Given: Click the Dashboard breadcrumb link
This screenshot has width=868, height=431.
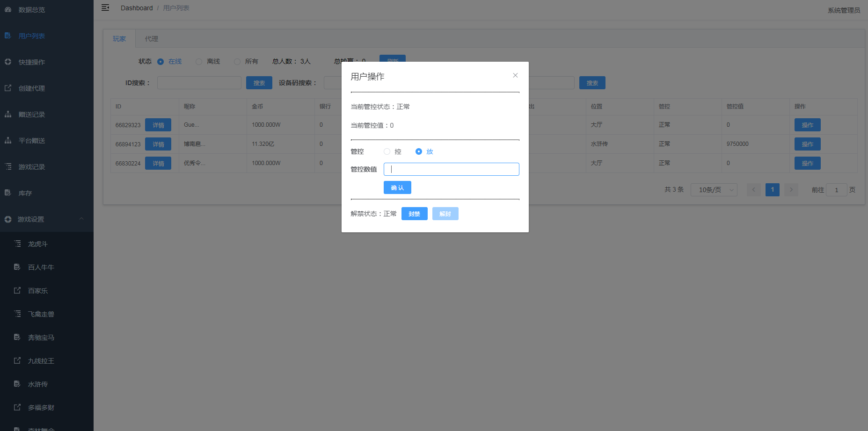Looking at the screenshot, I should click(137, 8).
